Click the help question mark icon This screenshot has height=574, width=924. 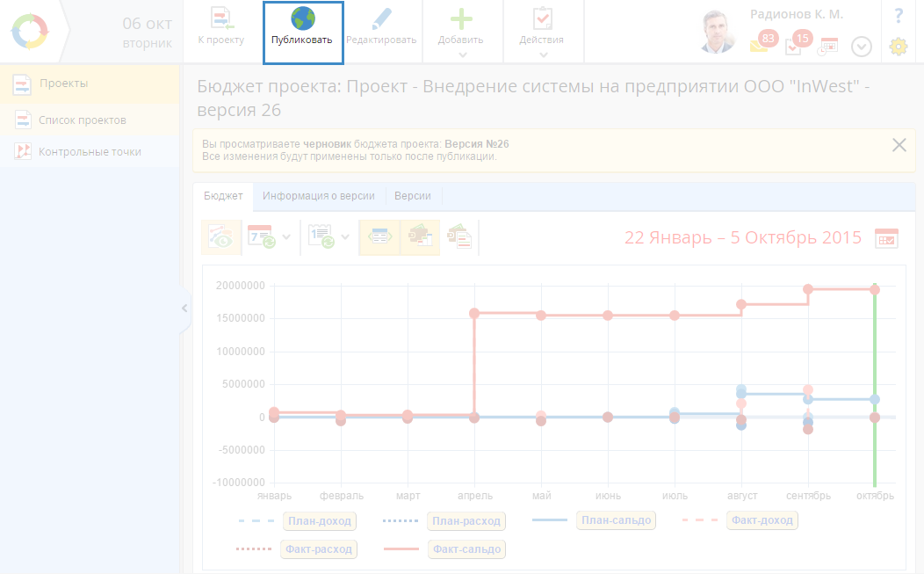(x=899, y=16)
